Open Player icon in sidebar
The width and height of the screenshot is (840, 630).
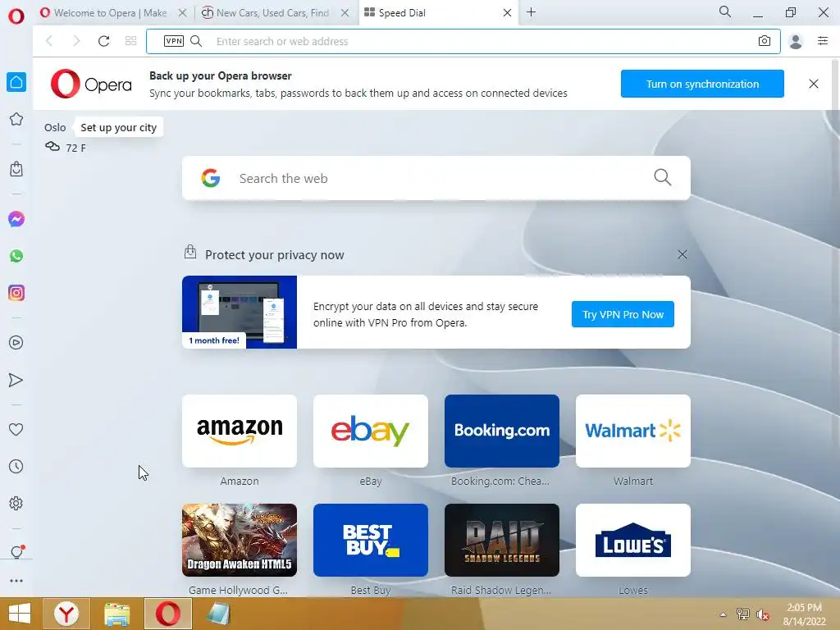(16, 343)
